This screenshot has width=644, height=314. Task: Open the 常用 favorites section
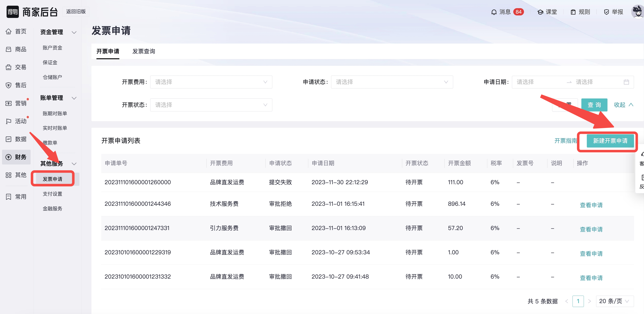click(16, 197)
